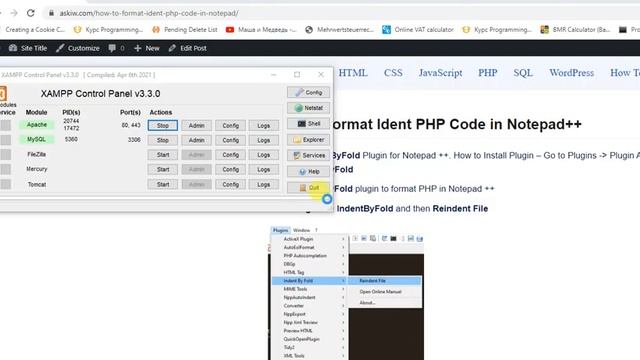This screenshot has height=360, width=640.
Task: Quit the XAMPP Control Panel
Action: point(308,187)
